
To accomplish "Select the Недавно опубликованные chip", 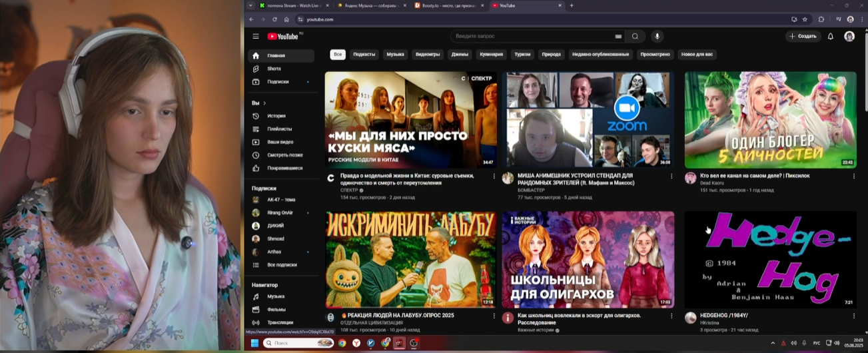I will point(600,55).
